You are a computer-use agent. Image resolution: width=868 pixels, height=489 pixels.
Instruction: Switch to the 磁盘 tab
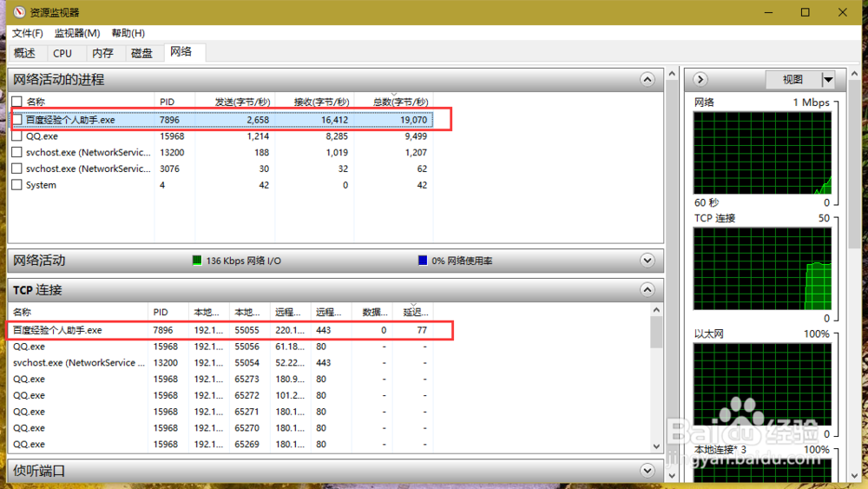[141, 53]
